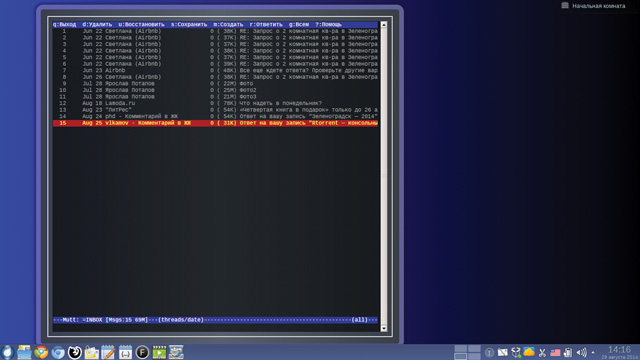640x360 pixels.
Task: Select the Lamoda.ru message
Action: click(215, 103)
